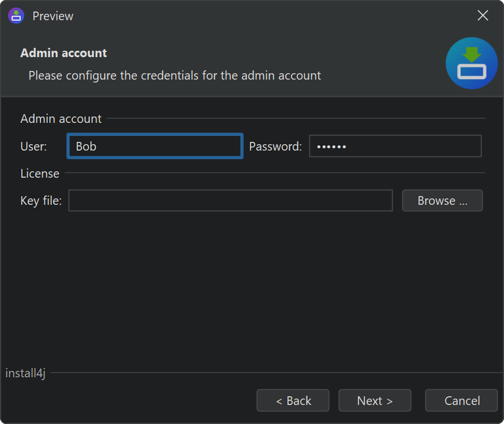The height and width of the screenshot is (424, 504).
Task: Open file chooser with Browse button
Action: point(442,201)
